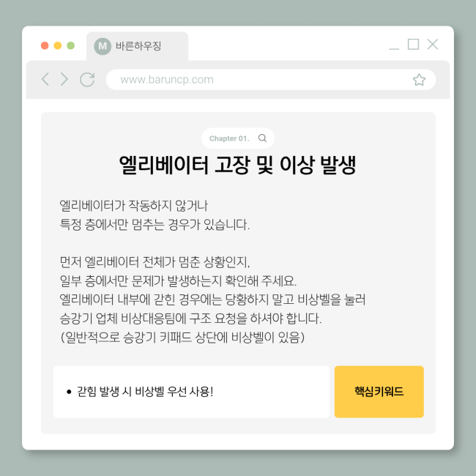The image size is (476, 476).
Task: Click the yellow 핵심키워드 button
Action: pyautogui.click(x=379, y=392)
